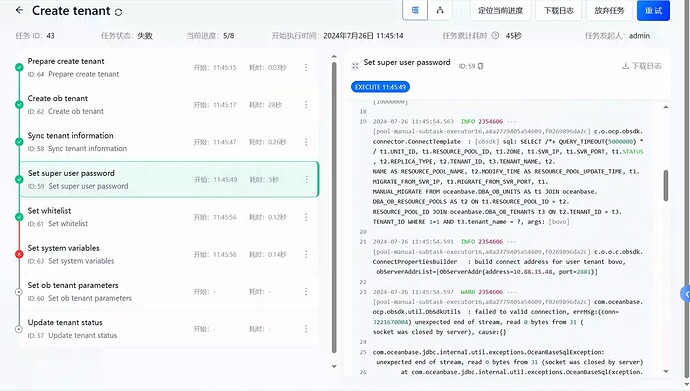Click red failure icon of Set system variables

click(19, 254)
